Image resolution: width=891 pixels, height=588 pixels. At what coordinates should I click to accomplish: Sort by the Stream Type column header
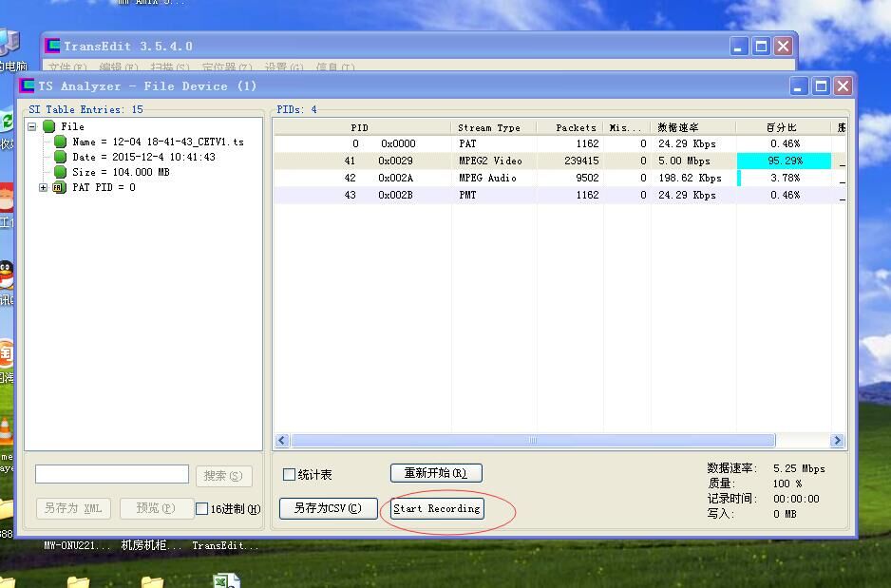click(494, 128)
